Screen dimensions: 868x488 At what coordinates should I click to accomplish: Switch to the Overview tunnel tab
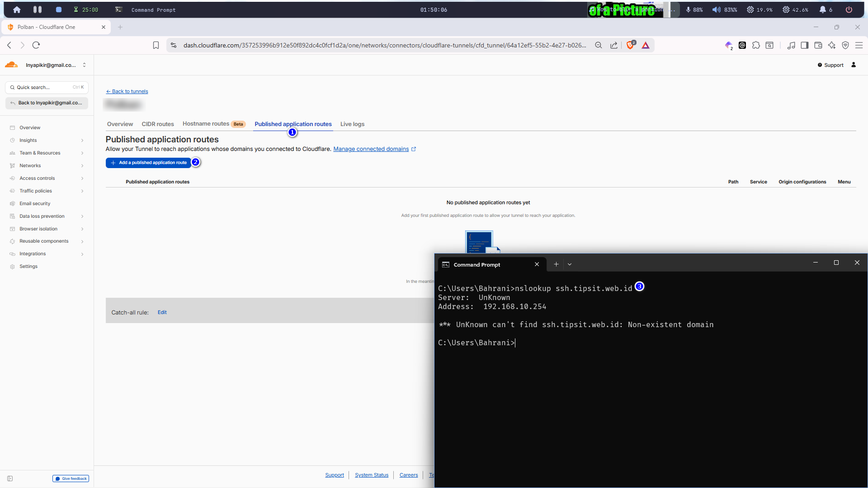point(120,124)
